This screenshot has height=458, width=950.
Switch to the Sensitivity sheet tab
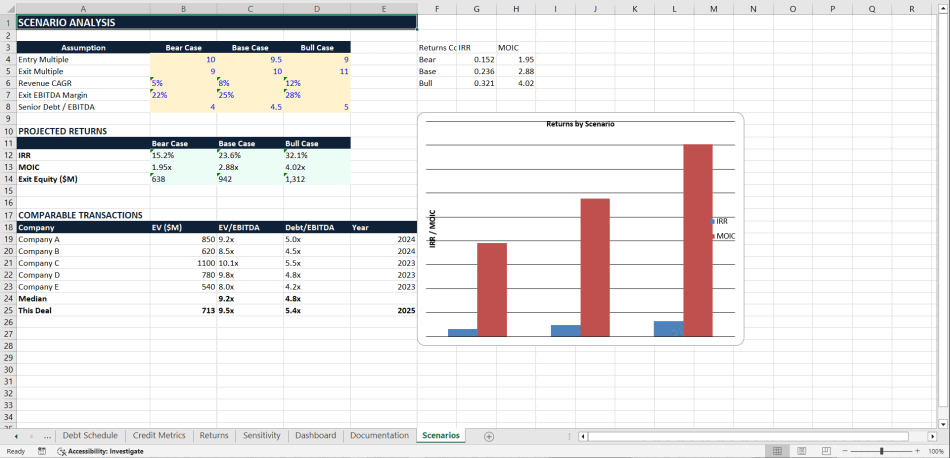pyautogui.click(x=262, y=436)
